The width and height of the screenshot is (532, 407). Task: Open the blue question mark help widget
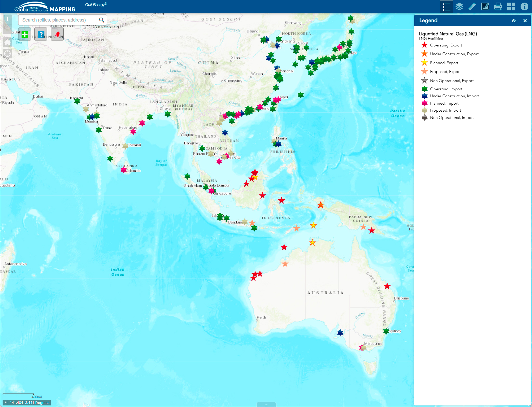pos(41,34)
